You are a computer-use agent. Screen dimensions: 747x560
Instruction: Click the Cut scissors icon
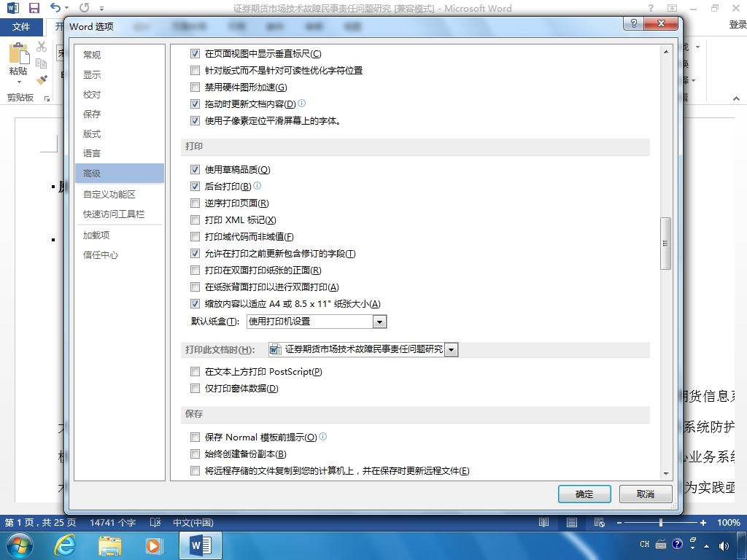point(42,46)
